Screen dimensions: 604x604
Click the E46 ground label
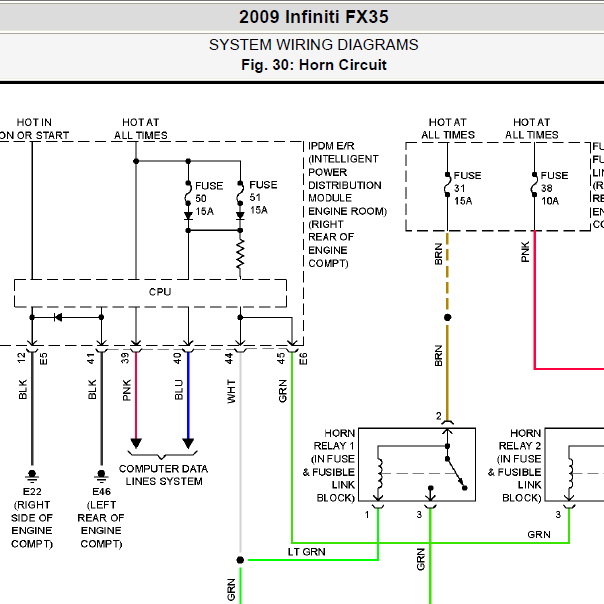point(101,517)
